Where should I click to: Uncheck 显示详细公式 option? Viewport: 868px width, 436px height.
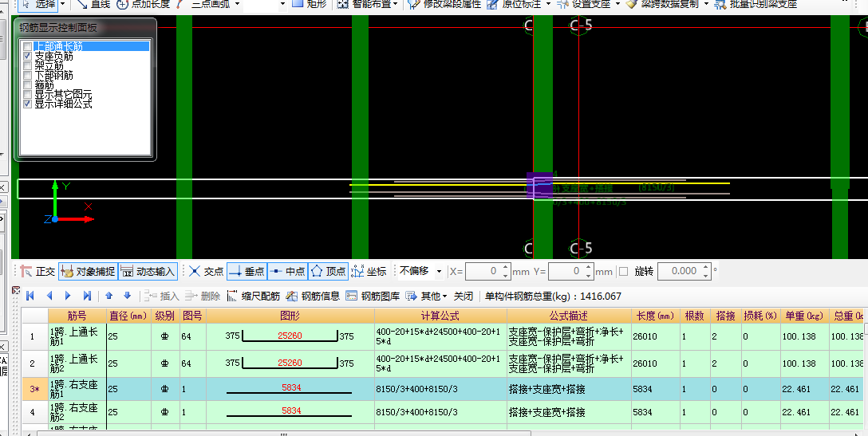tap(27, 104)
